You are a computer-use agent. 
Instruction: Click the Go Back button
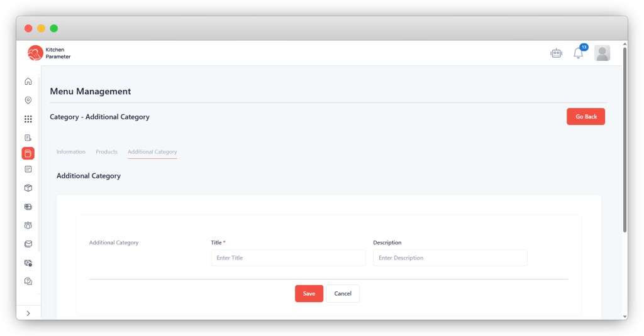(586, 117)
